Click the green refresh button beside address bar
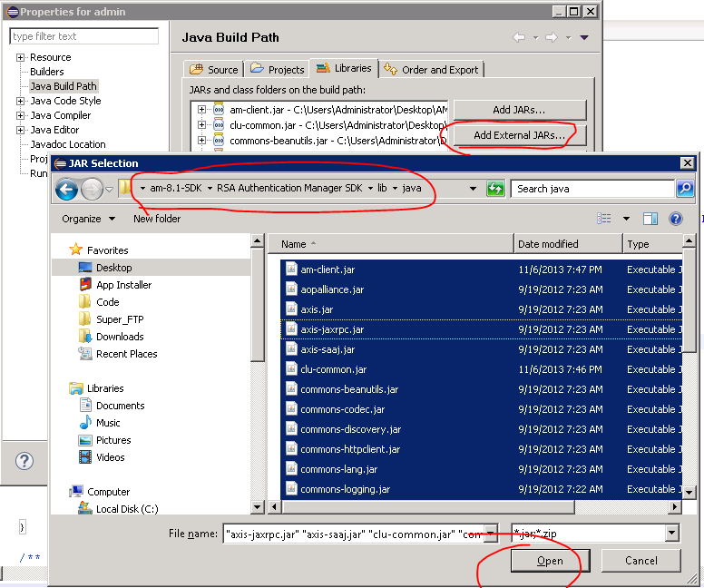704x588 pixels. pos(495,189)
